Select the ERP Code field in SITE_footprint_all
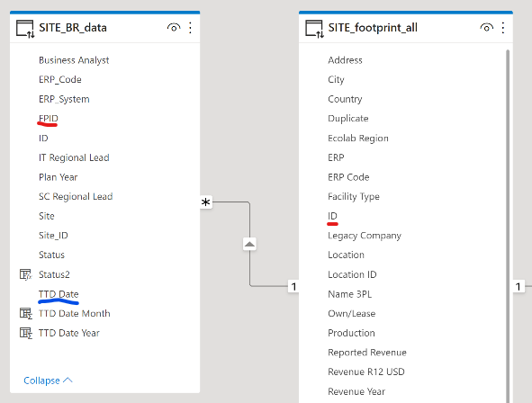 click(x=348, y=177)
